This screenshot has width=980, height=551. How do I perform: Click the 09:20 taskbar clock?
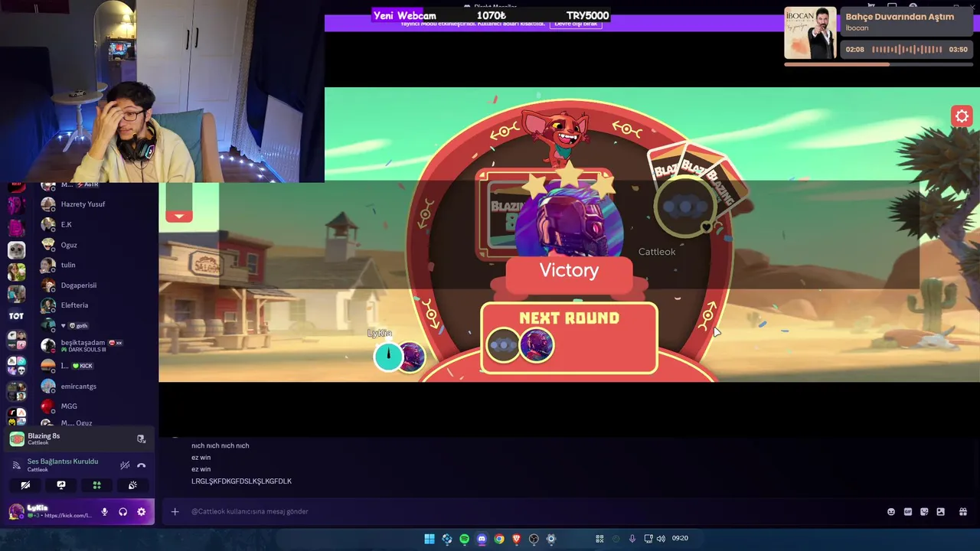680,539
